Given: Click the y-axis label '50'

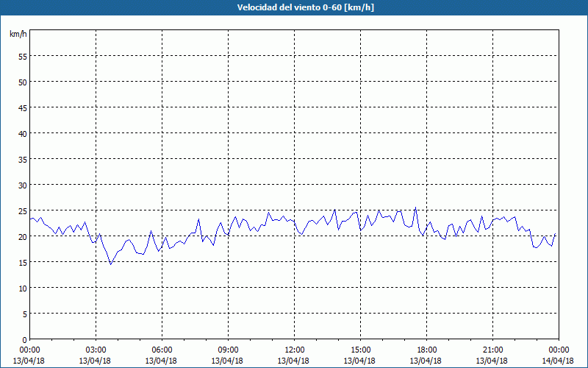Looking at the screenshot, I should [23, 82].
